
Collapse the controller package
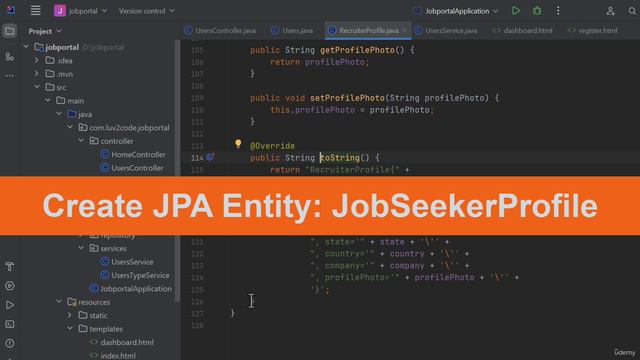pyautogui.click(x=81, y=140)
